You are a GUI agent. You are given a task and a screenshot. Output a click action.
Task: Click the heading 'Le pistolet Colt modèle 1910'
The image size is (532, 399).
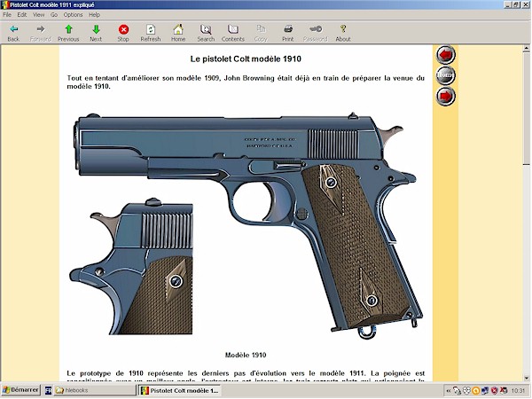tap(246, 59)
